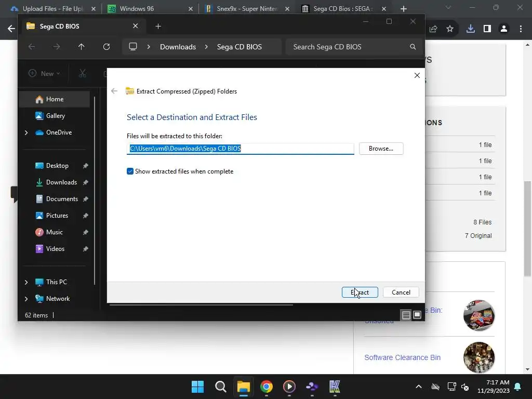Open notifications bell in taskbar
The image size is (532, 399).
pos(518,387)
